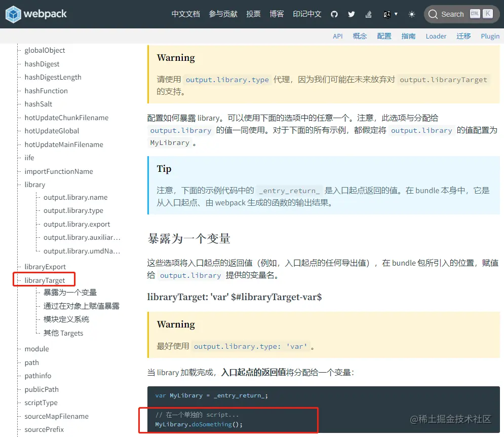Screen dimensions: 504x437
Task: Toggle light/dark theme sun icon
Action: point(411,14)
